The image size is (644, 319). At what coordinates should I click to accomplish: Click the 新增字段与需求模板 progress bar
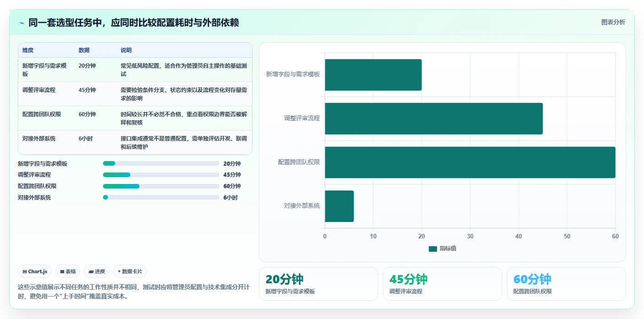tap(161, 163)
